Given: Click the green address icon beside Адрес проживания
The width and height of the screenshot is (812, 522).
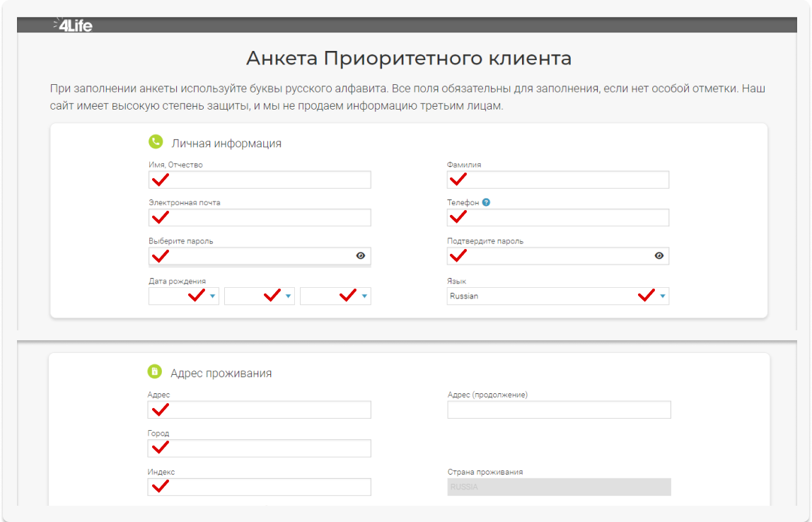Looking at the screenshot, I should pyautogui.click(x=154, y=372).
